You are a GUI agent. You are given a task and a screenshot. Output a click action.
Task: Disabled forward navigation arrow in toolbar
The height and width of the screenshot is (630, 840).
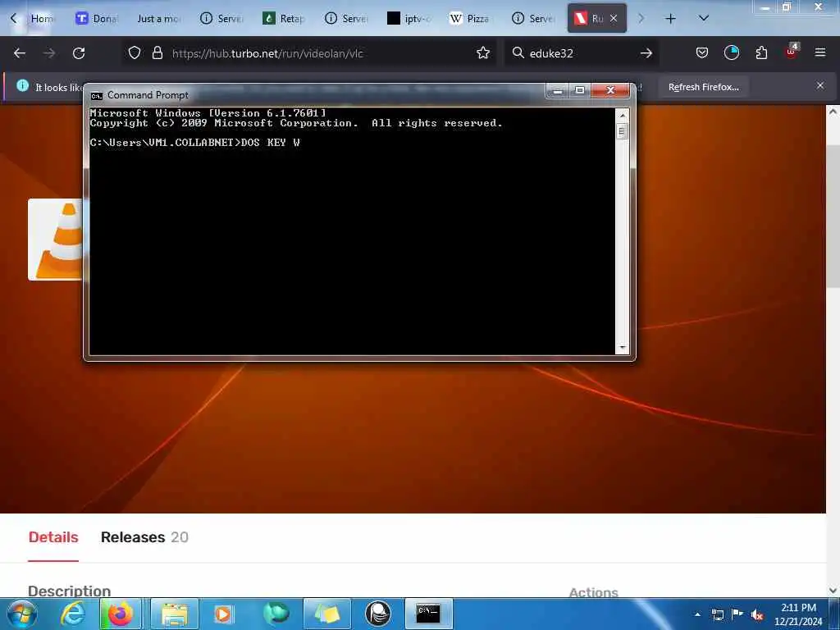pyautogui.click(x=49, y=53)
